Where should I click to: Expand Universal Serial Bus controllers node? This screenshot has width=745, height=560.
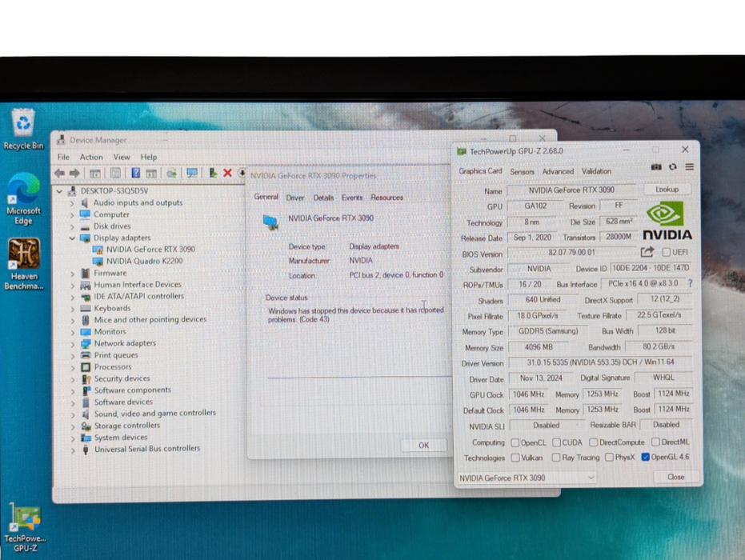[x=73, y=450]
